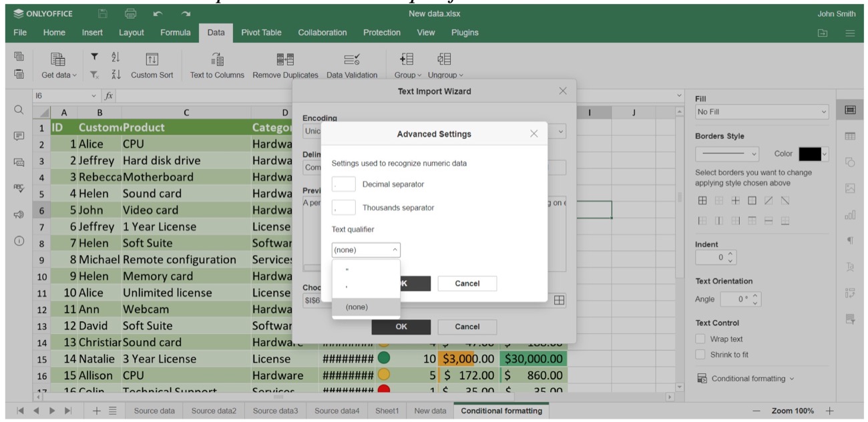Cancel the Text Import Wizard
This screenshot has height=422, width=868.
(x=467, y=327)
